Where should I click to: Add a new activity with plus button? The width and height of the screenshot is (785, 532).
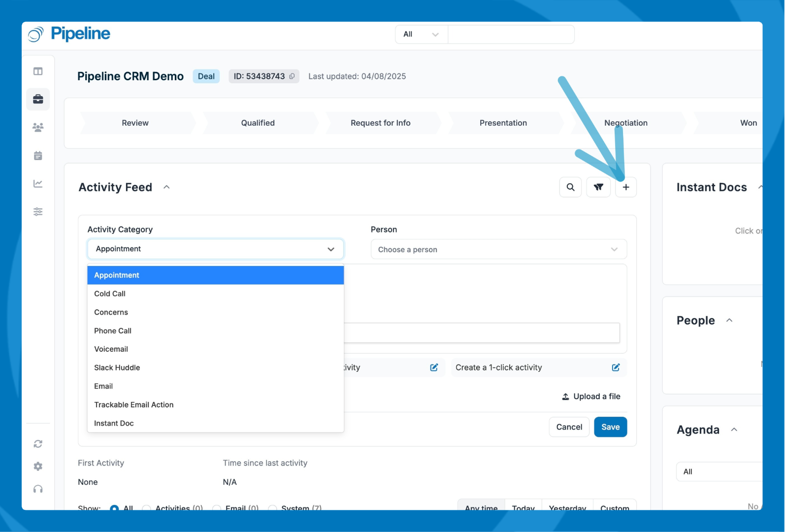[x=626, y=187]
